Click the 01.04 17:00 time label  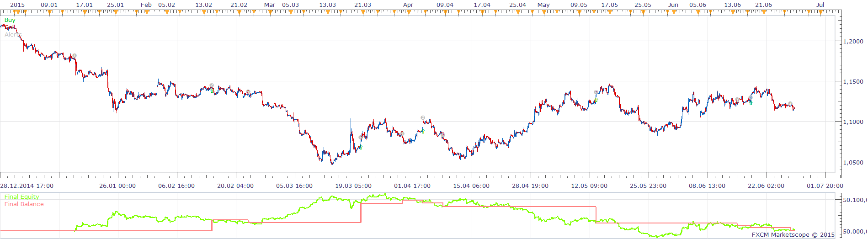[x=412, y=186]
